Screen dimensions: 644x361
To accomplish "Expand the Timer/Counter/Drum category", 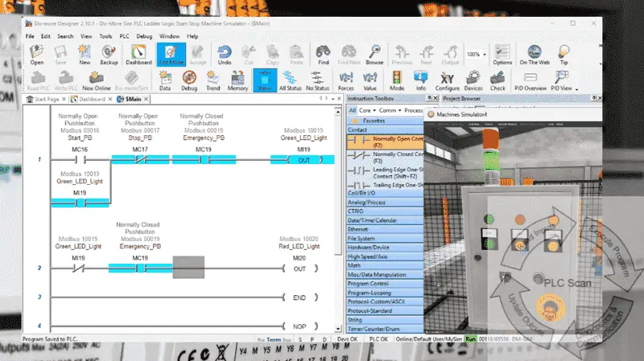I will pos(386,329).
